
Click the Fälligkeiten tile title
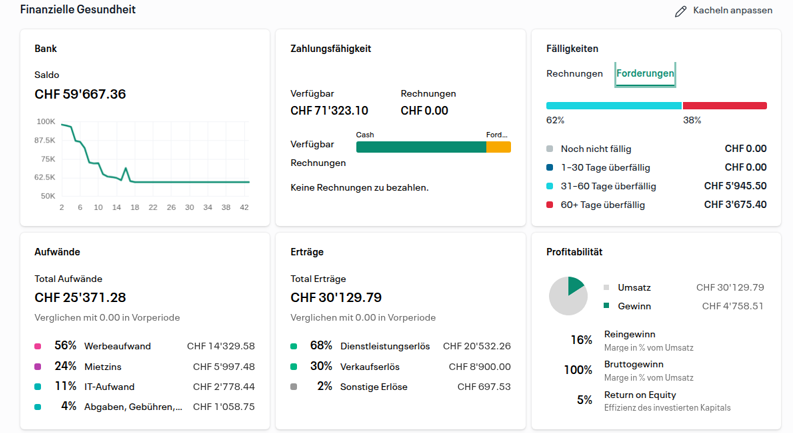tap(572, 49)
